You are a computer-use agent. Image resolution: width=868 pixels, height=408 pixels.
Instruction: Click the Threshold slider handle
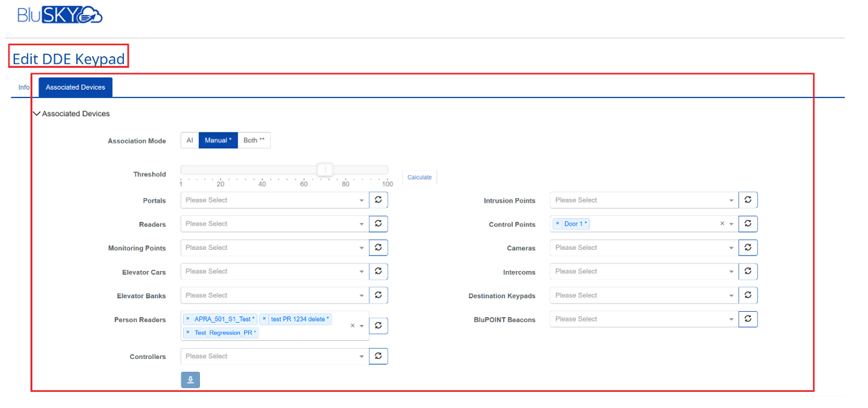(326, 169)
